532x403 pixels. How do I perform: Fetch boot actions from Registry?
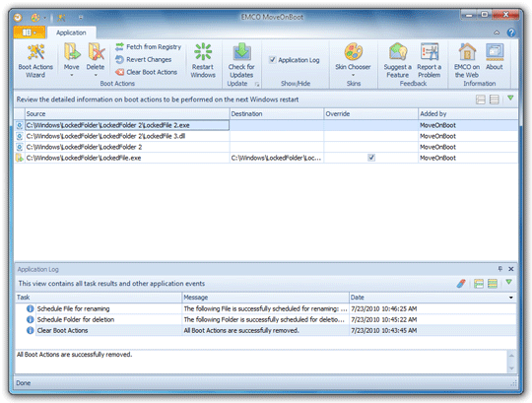click(148, 47)
